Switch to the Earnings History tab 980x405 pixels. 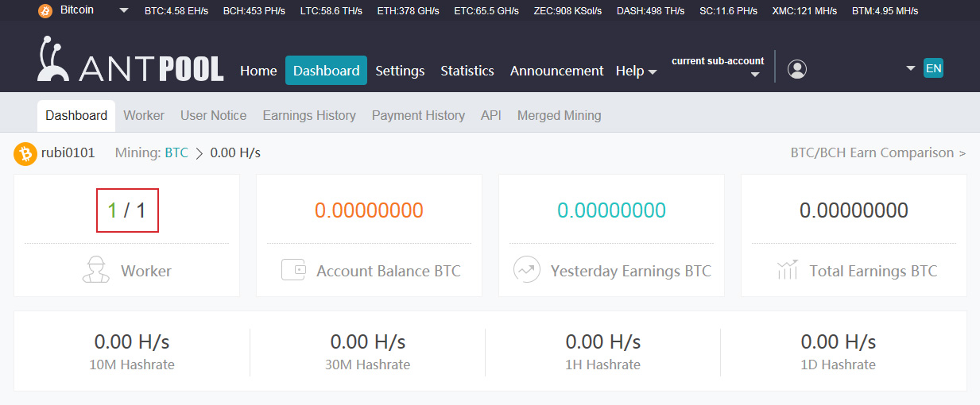309,115
